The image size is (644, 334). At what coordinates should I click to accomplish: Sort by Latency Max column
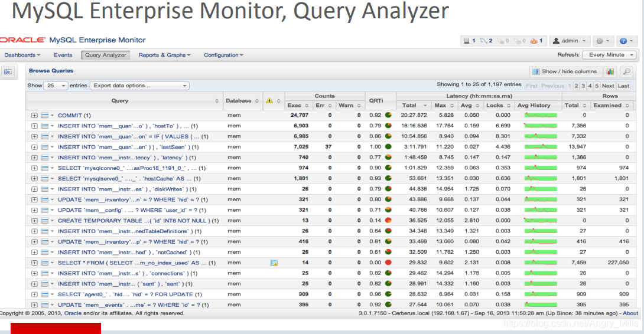pyautogui.click(x=444, y=106)
